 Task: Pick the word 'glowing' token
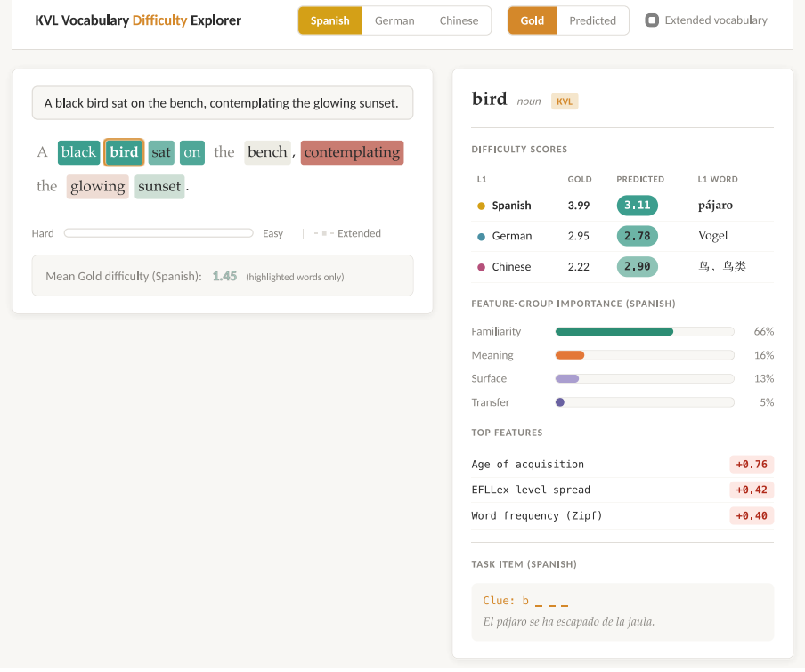(x=98, y=187)
